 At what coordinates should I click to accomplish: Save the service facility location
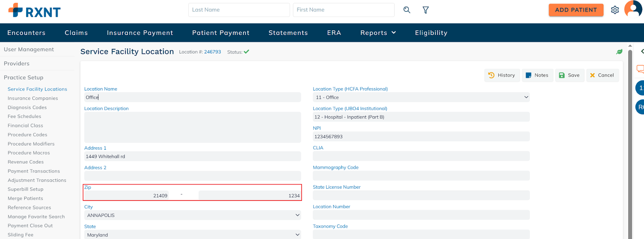click(x=569, y=75)
